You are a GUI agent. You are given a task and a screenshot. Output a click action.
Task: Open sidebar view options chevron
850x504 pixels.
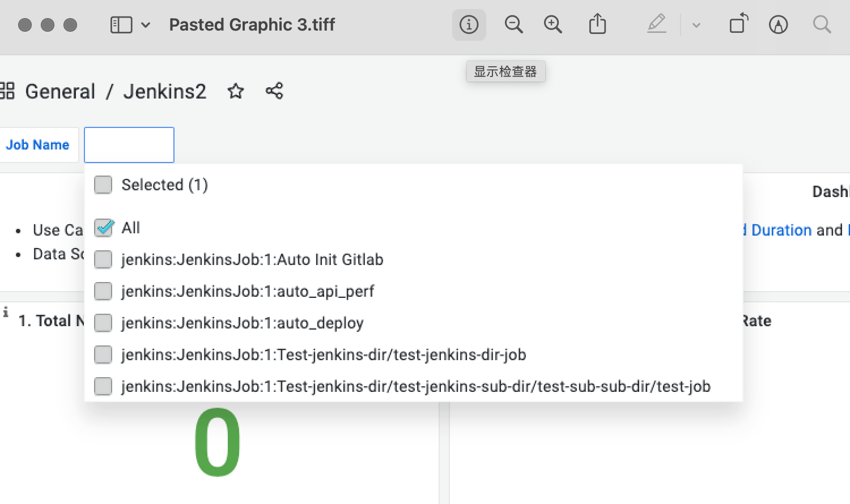pos(146,25)
